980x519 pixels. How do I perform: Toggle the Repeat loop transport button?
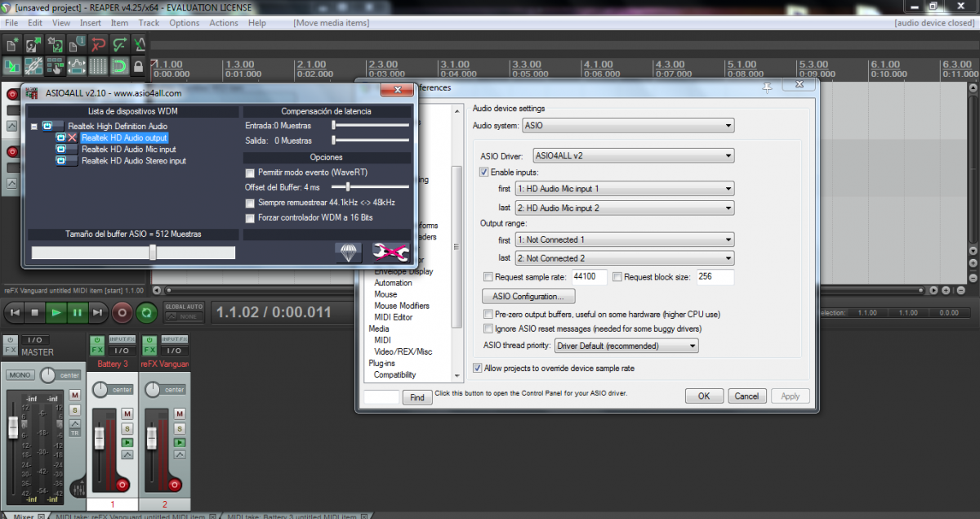pyautogui.click(x=147, y=312)
